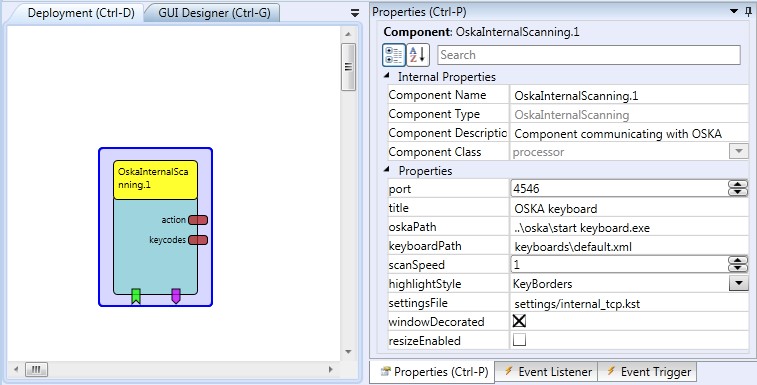Click horizontal scrollbar right arrow

[x=331, y=370]
